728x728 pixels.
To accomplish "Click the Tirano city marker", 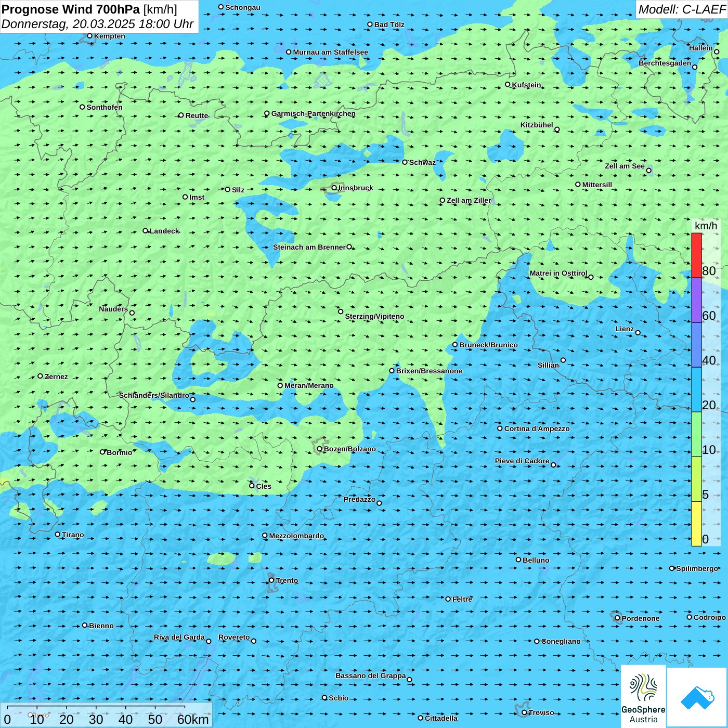I will click(x=58, y=534).
